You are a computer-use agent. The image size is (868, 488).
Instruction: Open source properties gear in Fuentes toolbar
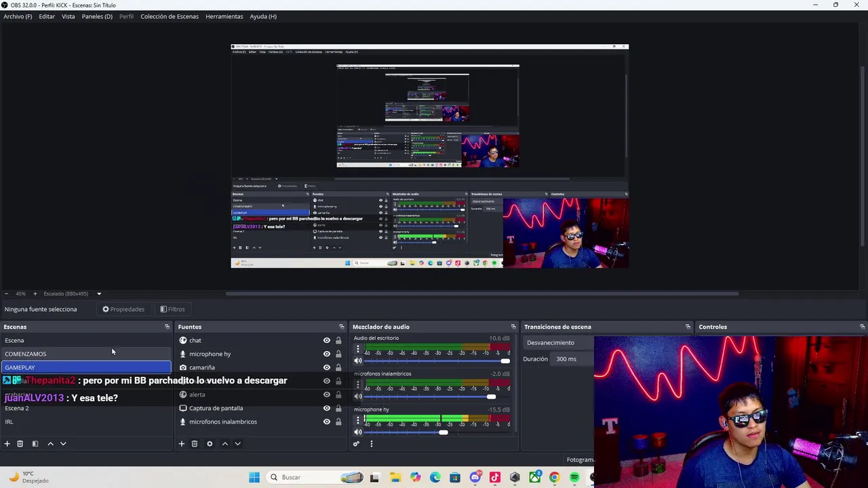click(x=210, y=444)
